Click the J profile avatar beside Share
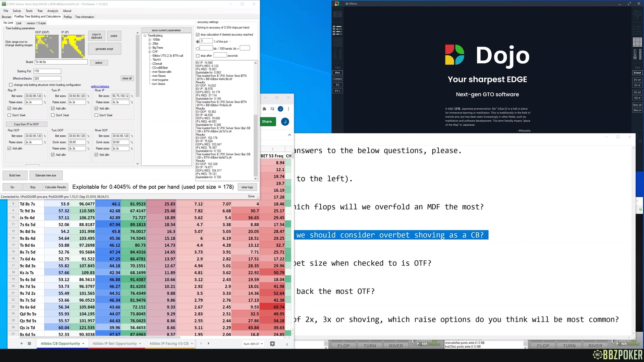 click(x=285, y=122)
